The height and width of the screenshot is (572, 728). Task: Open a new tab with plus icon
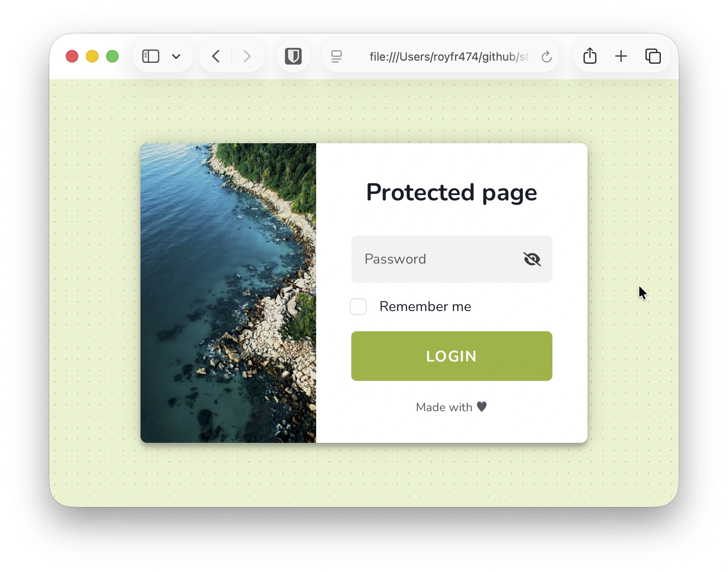click(621, 56)
